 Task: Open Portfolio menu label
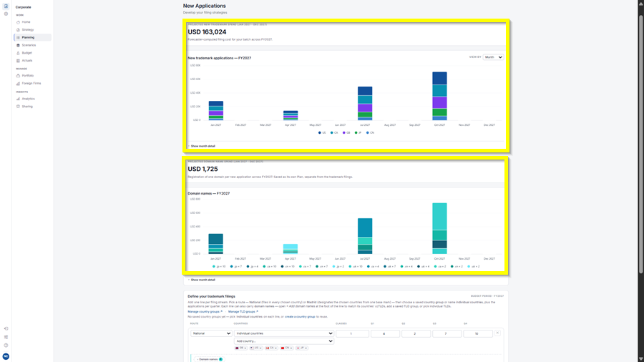click(28, 76)
